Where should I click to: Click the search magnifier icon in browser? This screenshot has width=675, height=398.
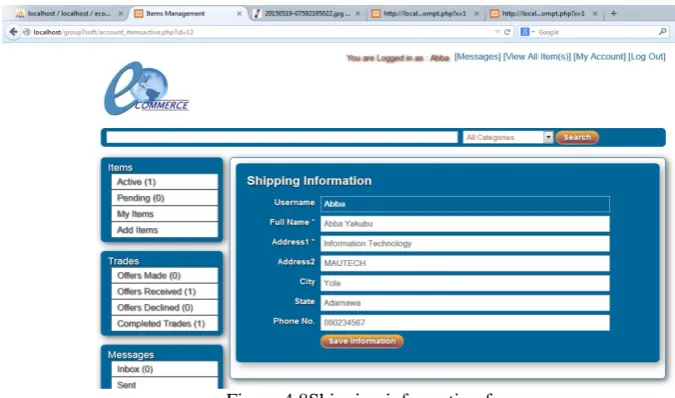[x=662, y=31]
